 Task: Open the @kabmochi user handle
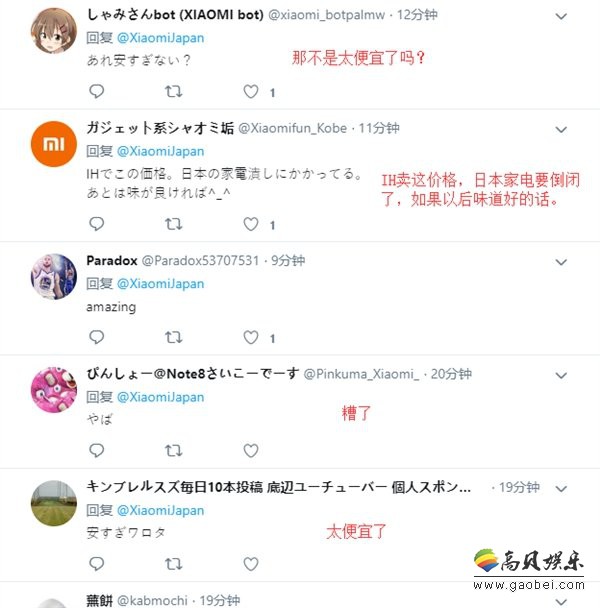pos(152,601)
